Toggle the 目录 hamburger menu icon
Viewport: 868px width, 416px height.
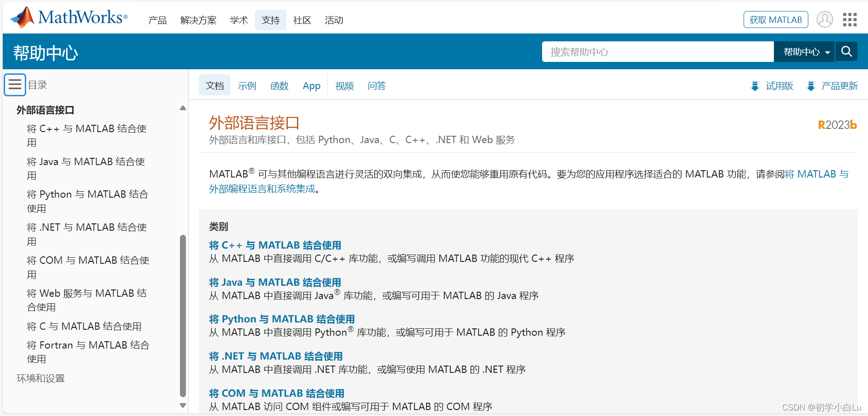click(15, 85)
